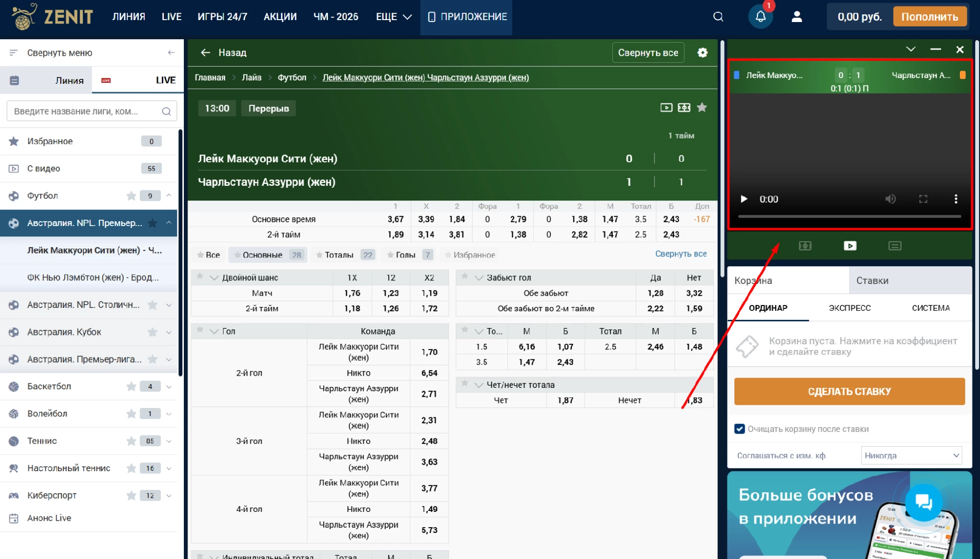The image size is (980, 559).
Task: Open video stream icon in match header
Action: coord(666,107)
